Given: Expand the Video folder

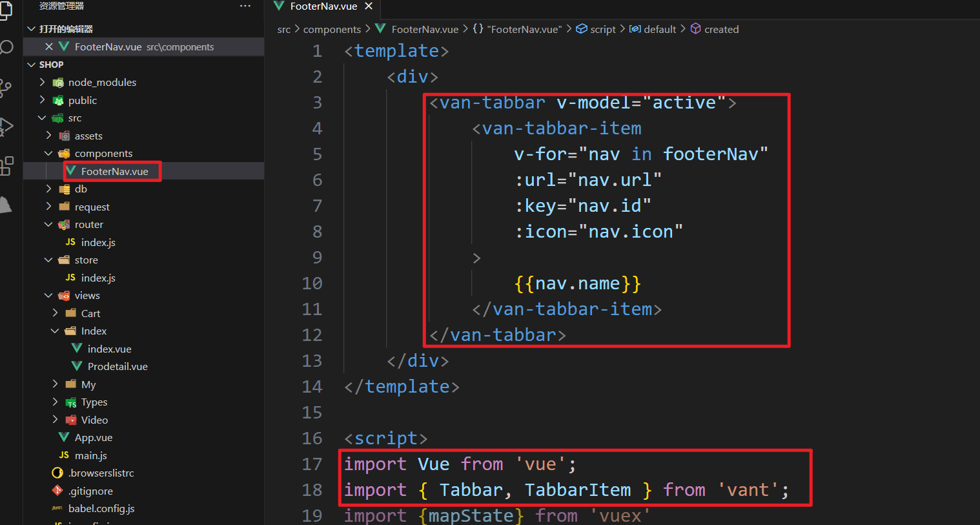Looking at the screenshot, I should click(x=56, y=420).
